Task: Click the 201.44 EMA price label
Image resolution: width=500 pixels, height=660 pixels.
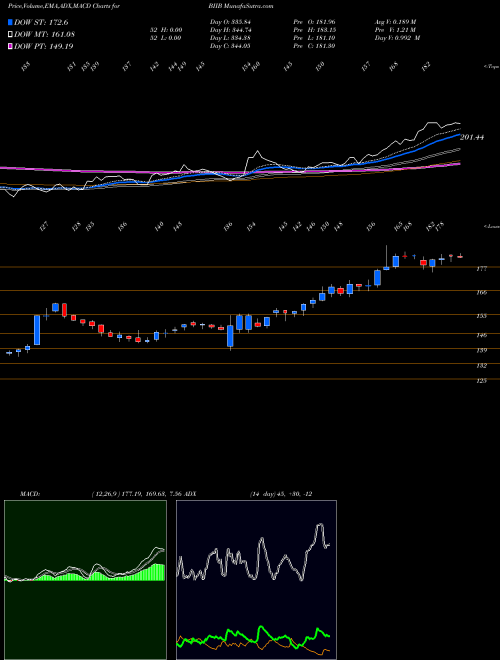Action: point(471,137)
